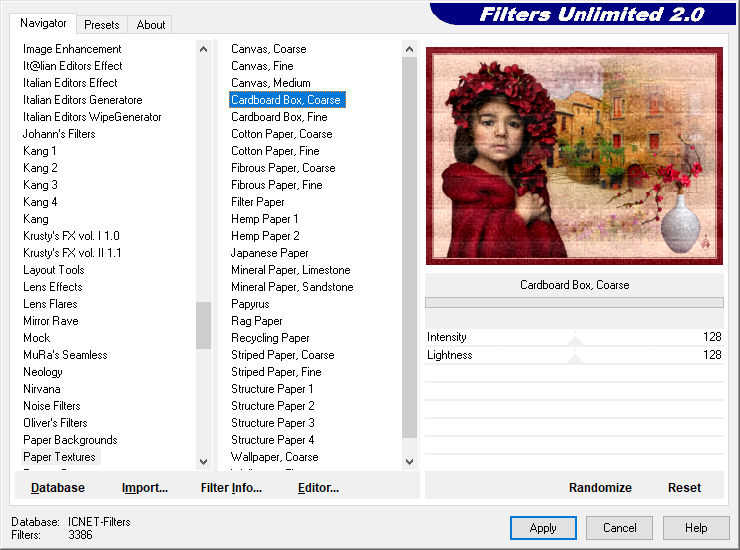Image resolution: width=740 pixels, height=550 pixels.
Task: Select Image Enhancement category
Action: point(72,49)
